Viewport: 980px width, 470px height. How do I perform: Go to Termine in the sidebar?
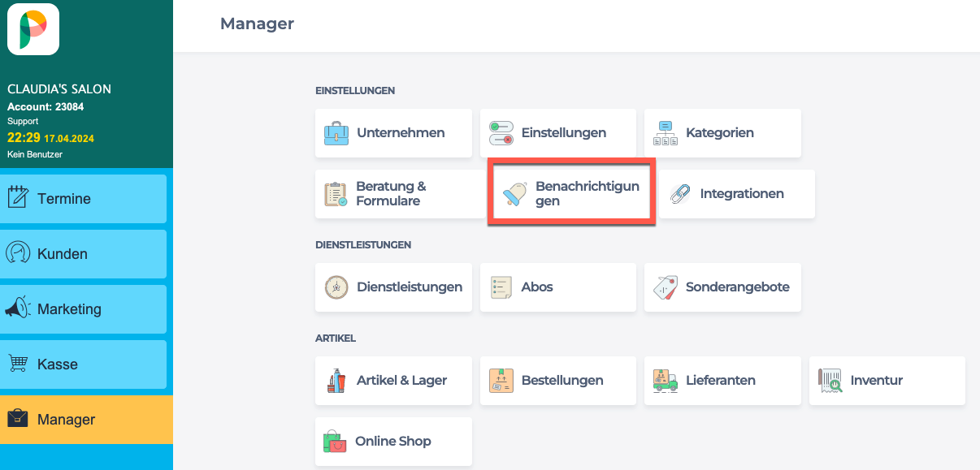tap(83, 199)
